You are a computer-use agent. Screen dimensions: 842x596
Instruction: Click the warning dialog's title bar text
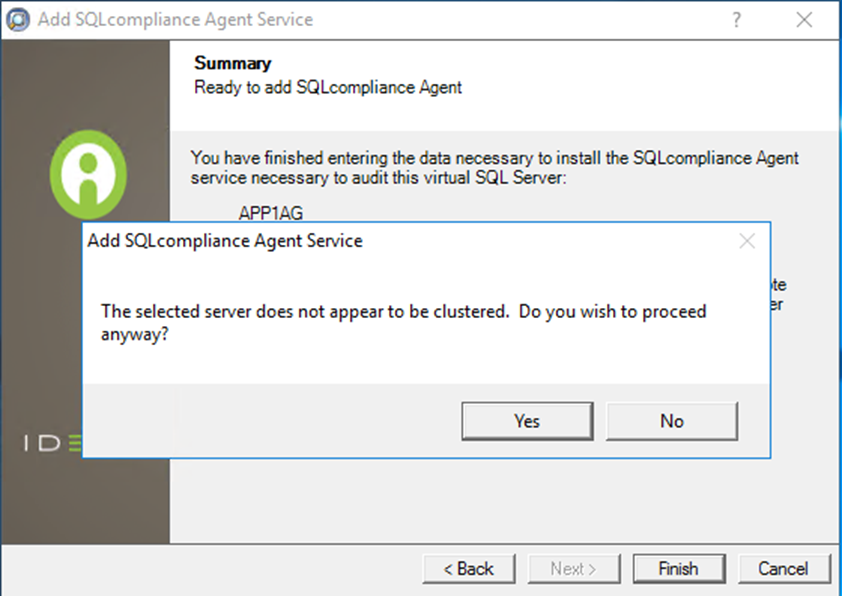click(225, 241)
